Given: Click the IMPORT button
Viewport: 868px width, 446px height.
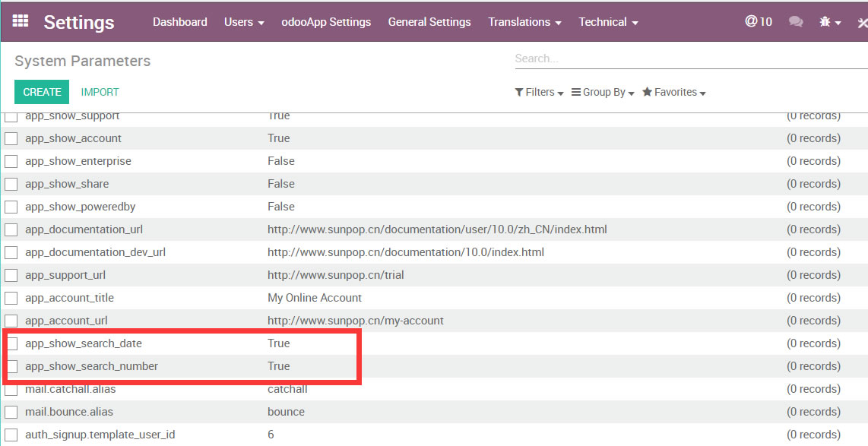Looking at the screenshot, I should tap(100, 92).
